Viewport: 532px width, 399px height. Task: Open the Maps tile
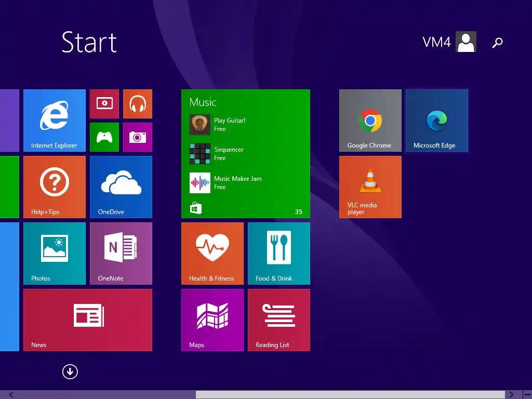click(212, 320)
